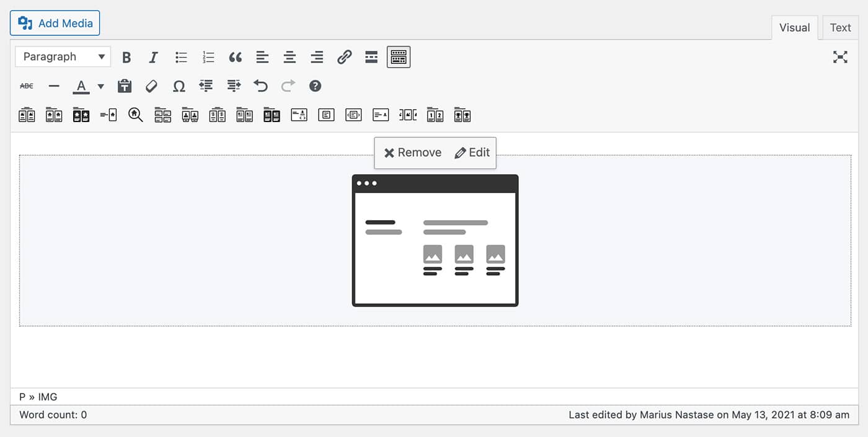Screen dimensions: 868x437
Task: Toggle strikethrough formatting
Action: pyautogui.click(x=27, y=86)
